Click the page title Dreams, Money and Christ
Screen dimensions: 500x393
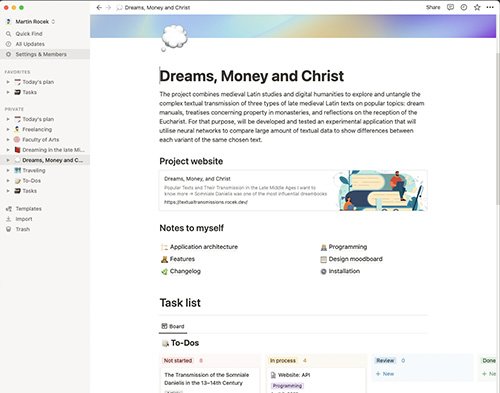(x=252, y=76)
